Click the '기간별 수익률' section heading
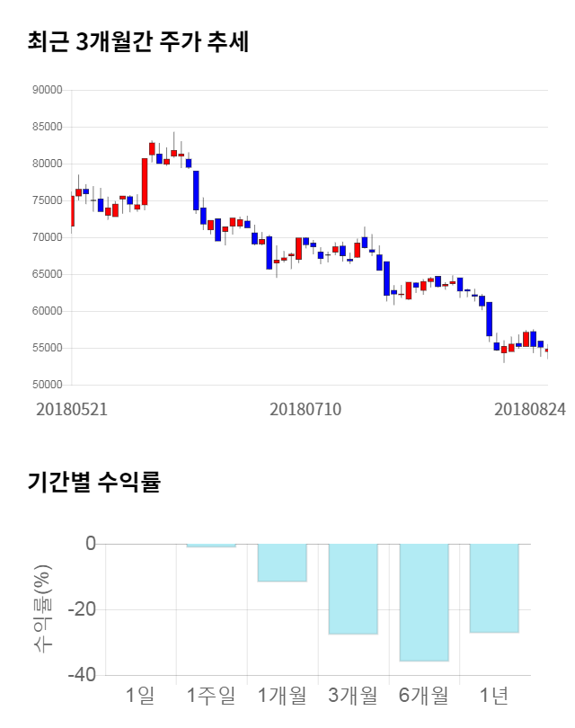This screenshot has height=728, width=575. 93,482
